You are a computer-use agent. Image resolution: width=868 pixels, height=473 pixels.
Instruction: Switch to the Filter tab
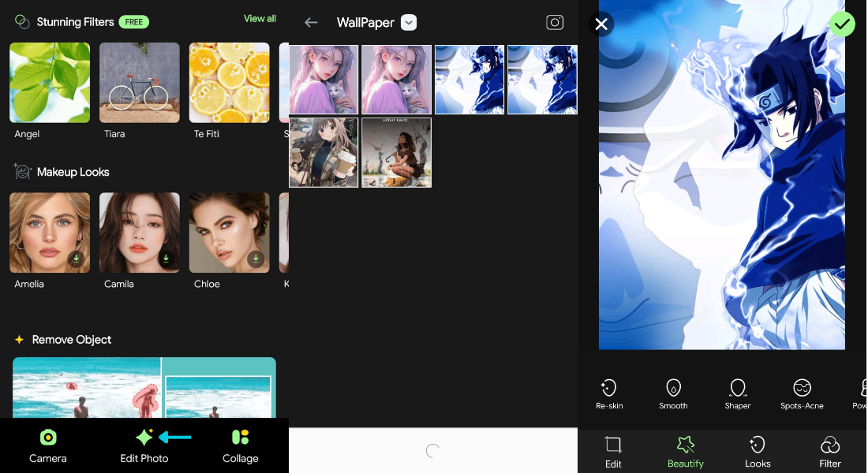830,452
